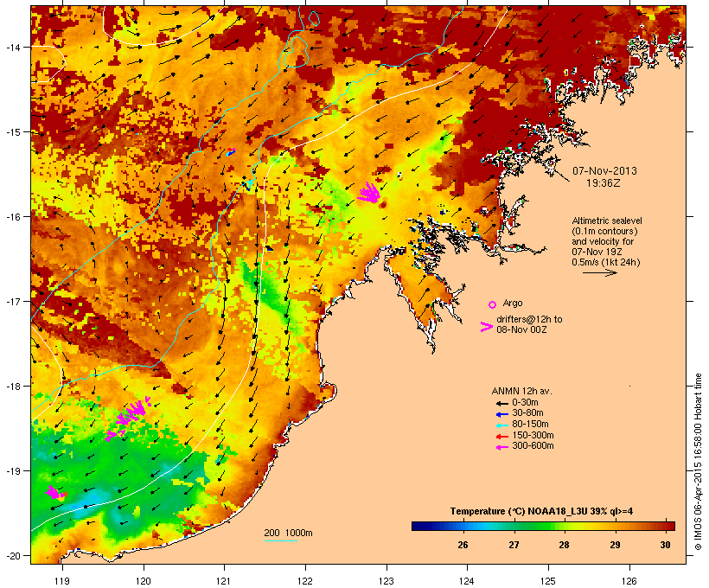Image resolution: width=709 pixels, height=588 pixels.
Task: Click the 30-80m depth label
Action: (527, 413)
